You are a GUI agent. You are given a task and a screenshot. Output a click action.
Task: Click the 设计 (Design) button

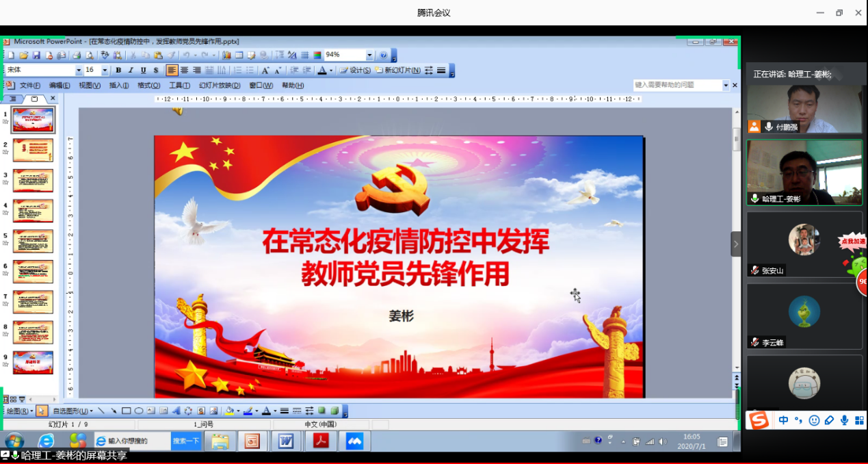pyautogui.click(x=356, y=70)
